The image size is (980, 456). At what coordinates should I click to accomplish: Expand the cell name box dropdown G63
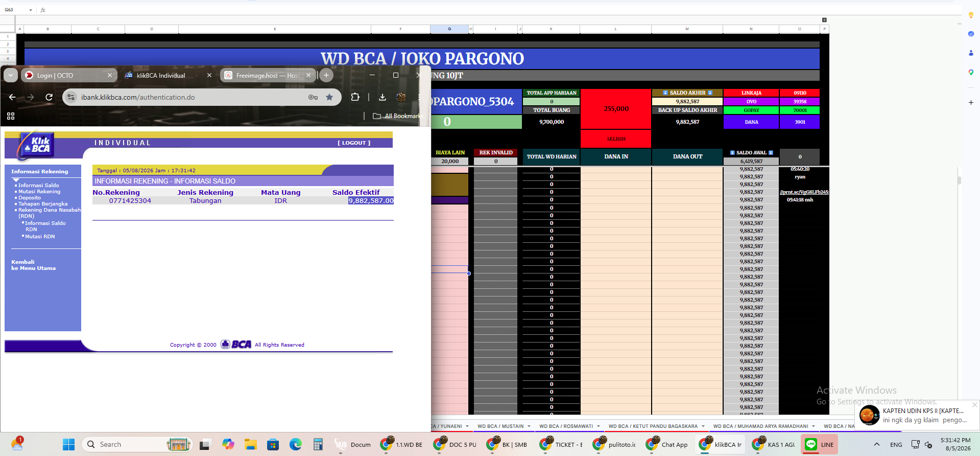31,10
